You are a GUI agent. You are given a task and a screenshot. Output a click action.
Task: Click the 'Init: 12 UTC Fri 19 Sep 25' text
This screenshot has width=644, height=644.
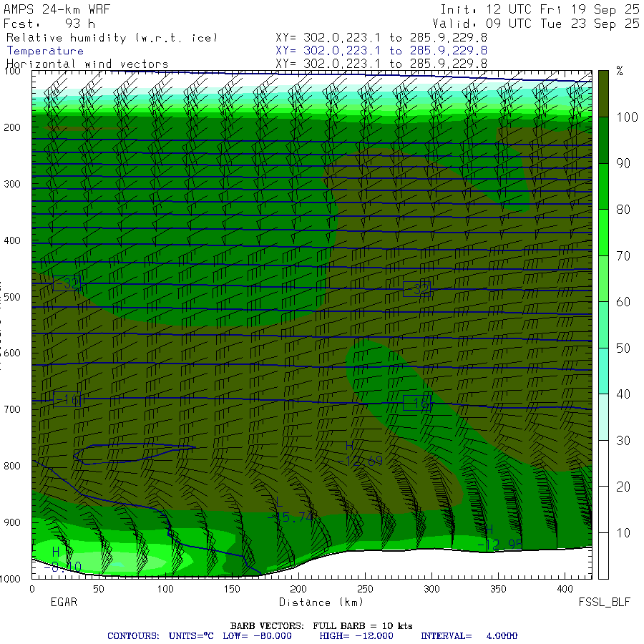point(540,9)
